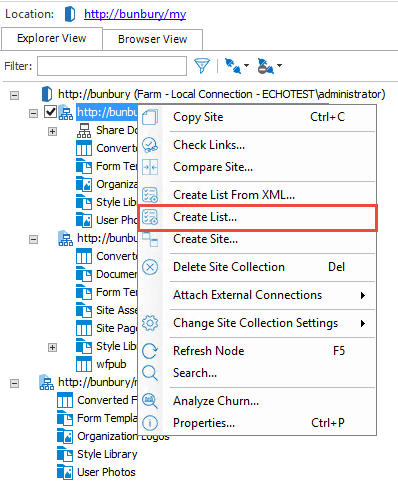Click the Delete Site Collection X icon
The image size is (398, 486).
coord(150,267)
